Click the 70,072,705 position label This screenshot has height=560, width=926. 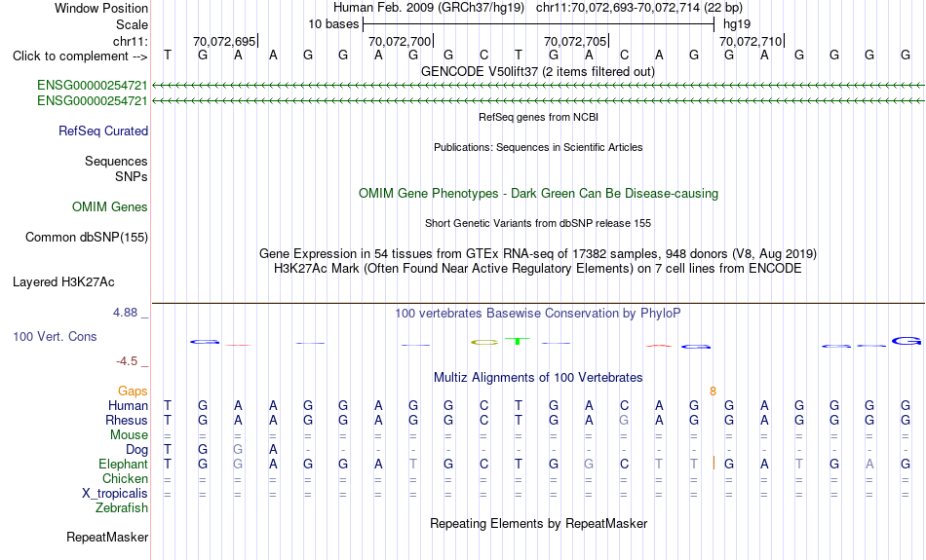click(x=575, y=41)
